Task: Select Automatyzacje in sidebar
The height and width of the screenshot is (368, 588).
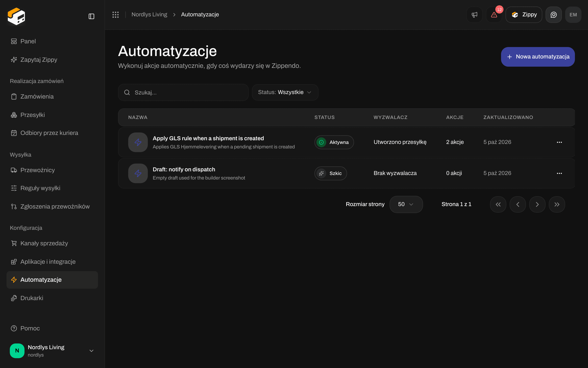Action: click(x=52, y=280)
